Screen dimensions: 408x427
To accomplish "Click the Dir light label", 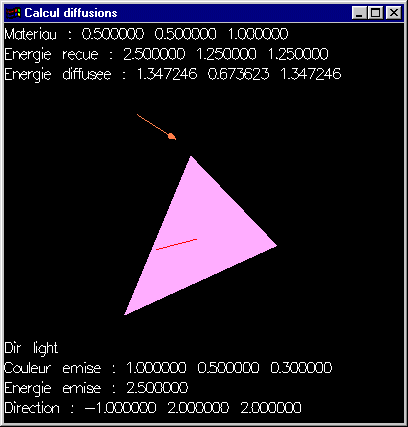I will coord(31,348).
